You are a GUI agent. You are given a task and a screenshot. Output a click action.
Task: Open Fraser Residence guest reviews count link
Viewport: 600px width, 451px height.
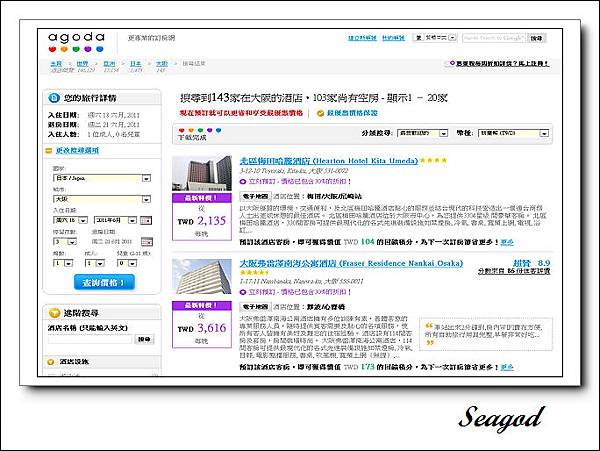pyautogui.click(x=514, y=271)
